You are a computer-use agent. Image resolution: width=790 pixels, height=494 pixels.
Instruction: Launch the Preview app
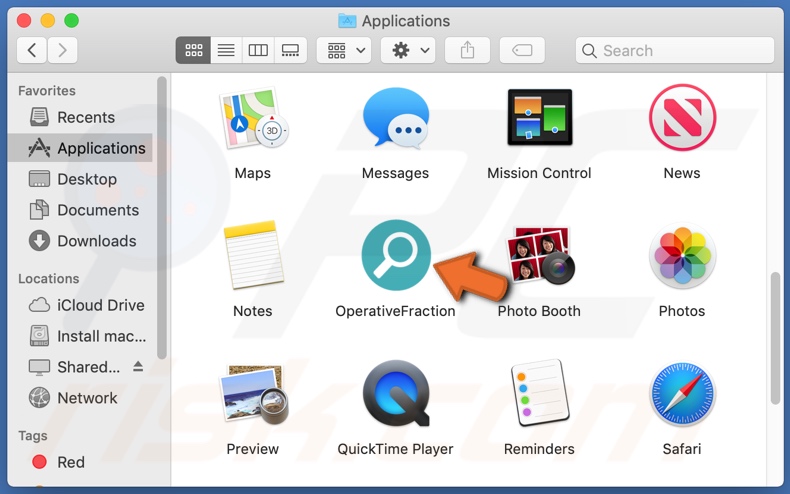(x=253, y=394)
